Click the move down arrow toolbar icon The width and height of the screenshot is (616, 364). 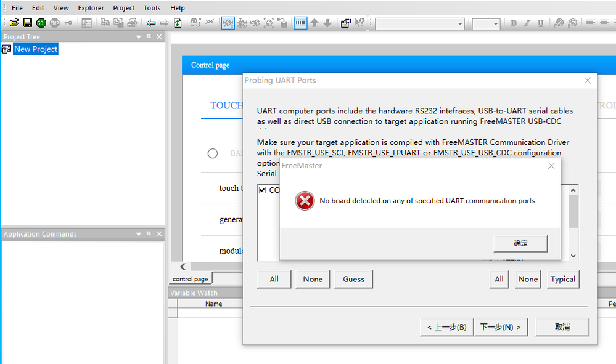pyautogui.click(x=327, y=23)
